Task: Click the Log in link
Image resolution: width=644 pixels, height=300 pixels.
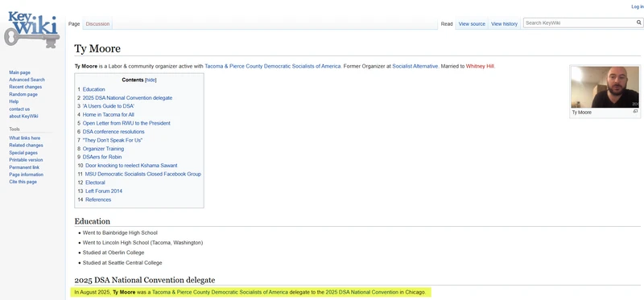Action: (638, 7)
